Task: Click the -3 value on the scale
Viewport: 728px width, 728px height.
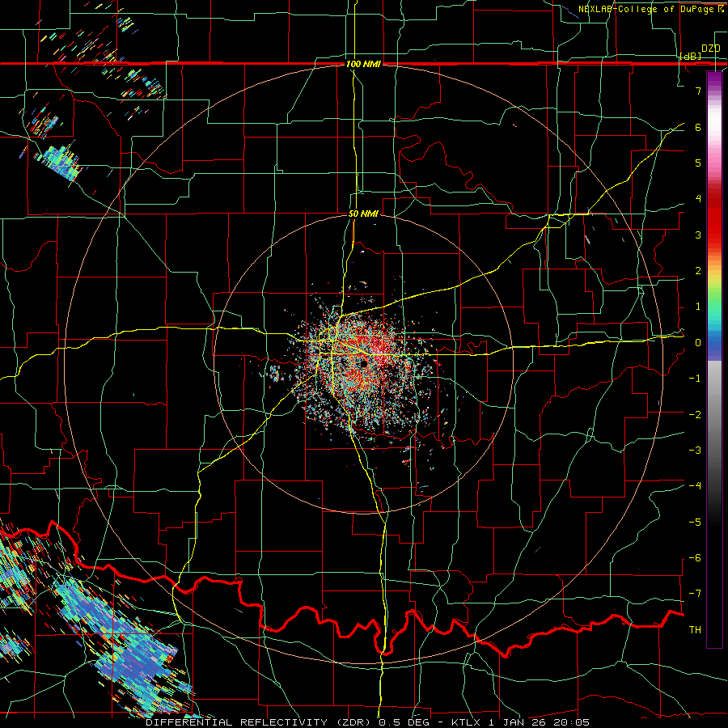Action: click(695, 451)
